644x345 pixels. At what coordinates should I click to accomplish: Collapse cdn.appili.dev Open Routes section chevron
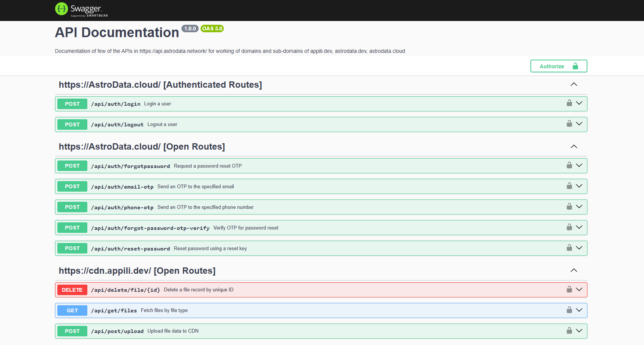point(574,270)
